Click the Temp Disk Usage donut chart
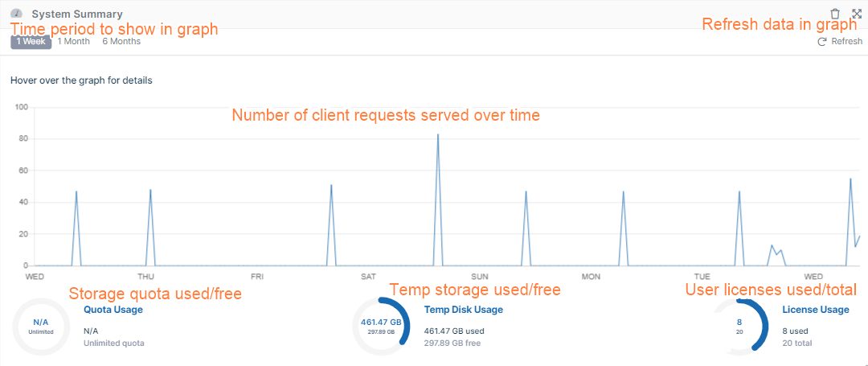The height and width of the screenshot is (366, 868). tap(381, 326)
